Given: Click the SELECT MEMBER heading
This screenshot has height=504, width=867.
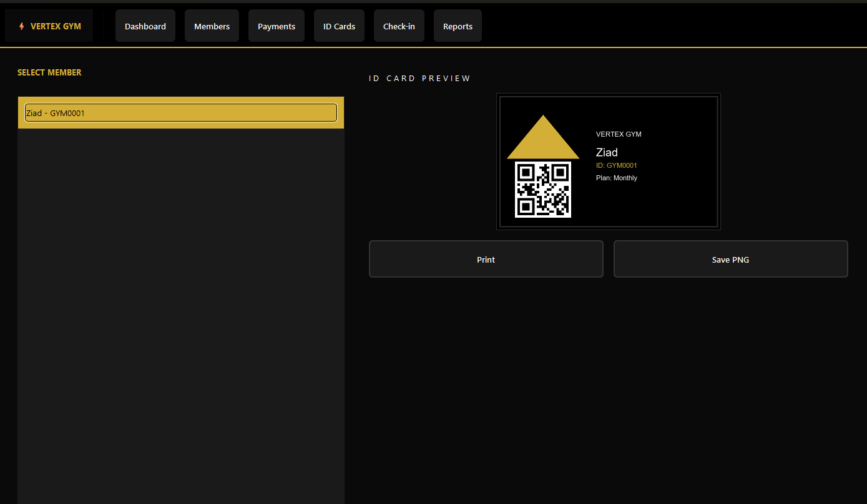Looking at the screenshot, I should [x=49, y=72].
